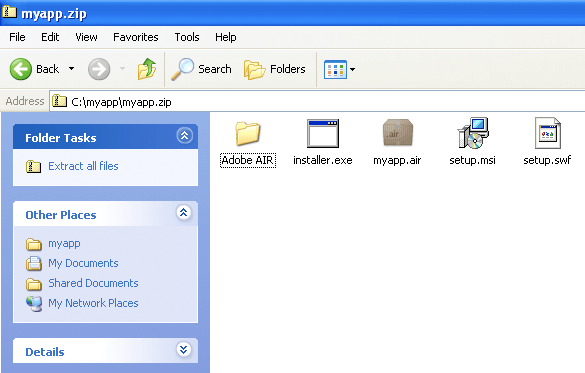Viewport: 585px width, 373px height.
Task: Click the myapp folder icon in Other Places
Action: pyautogui.click(x=34, y=244)
